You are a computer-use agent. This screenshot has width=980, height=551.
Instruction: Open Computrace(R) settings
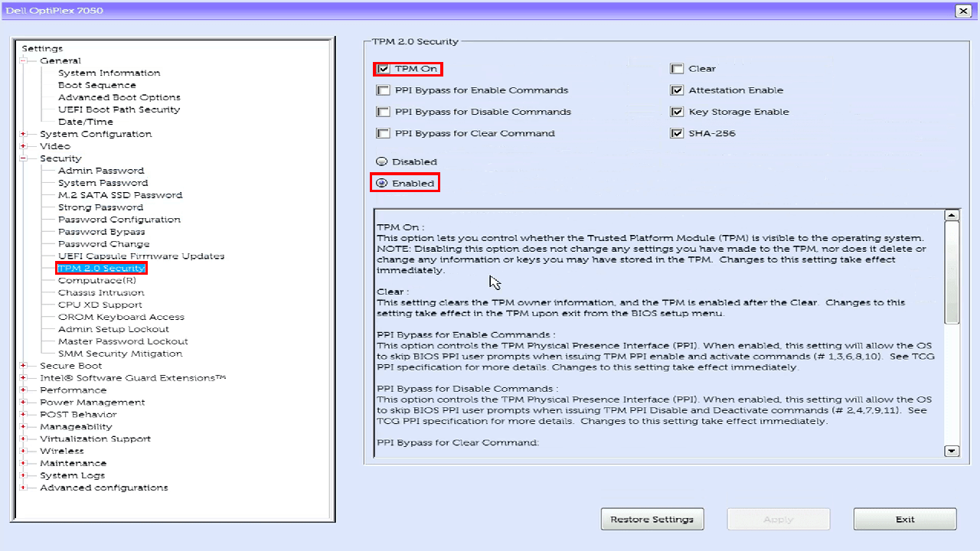pos(97,281)
